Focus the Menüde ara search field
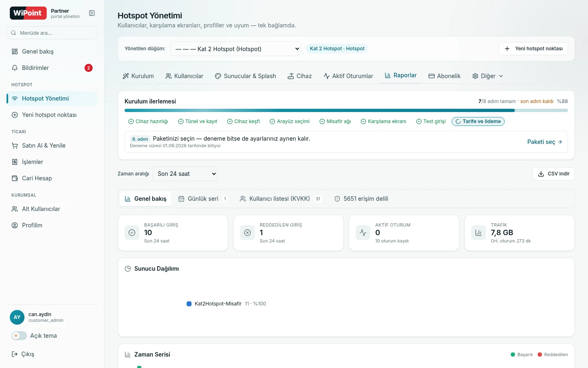 pos(52,33)
